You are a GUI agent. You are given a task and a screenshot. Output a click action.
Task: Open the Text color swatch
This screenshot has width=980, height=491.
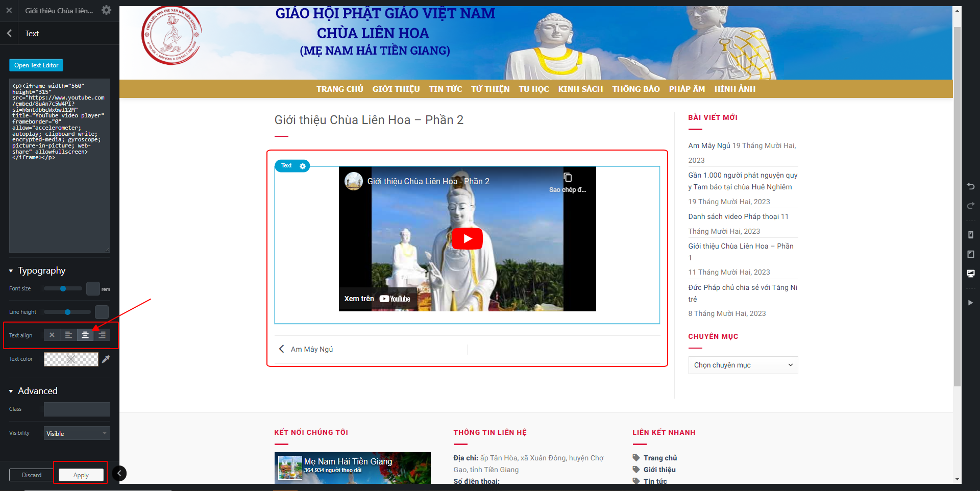tap(71, 359)
